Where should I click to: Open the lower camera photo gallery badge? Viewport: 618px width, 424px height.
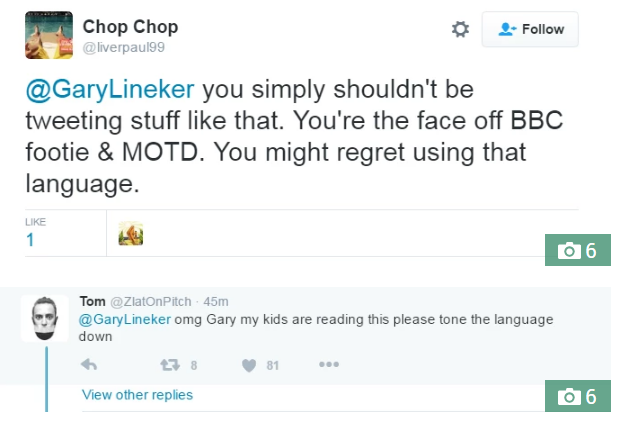pos(578,396)
